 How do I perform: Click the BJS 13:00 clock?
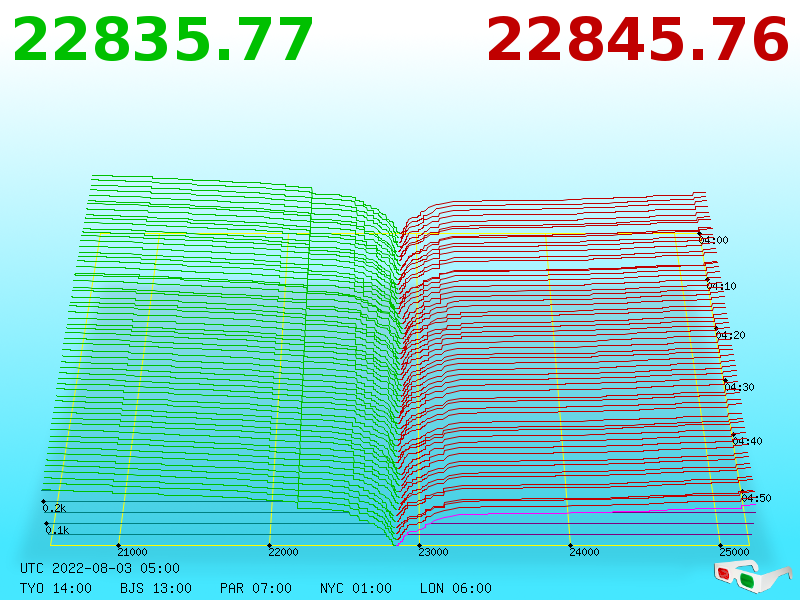pos(156,588)
